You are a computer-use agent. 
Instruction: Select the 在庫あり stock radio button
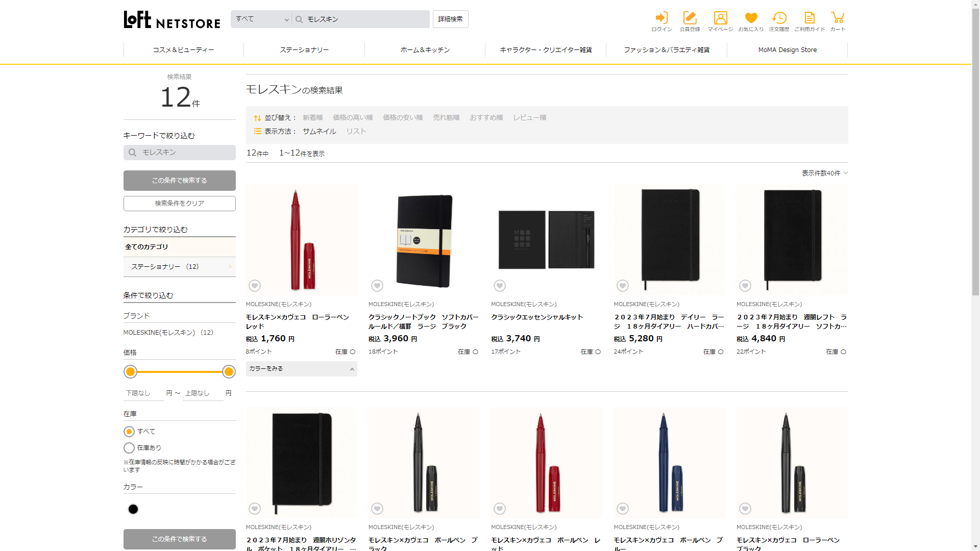(129, 448)
